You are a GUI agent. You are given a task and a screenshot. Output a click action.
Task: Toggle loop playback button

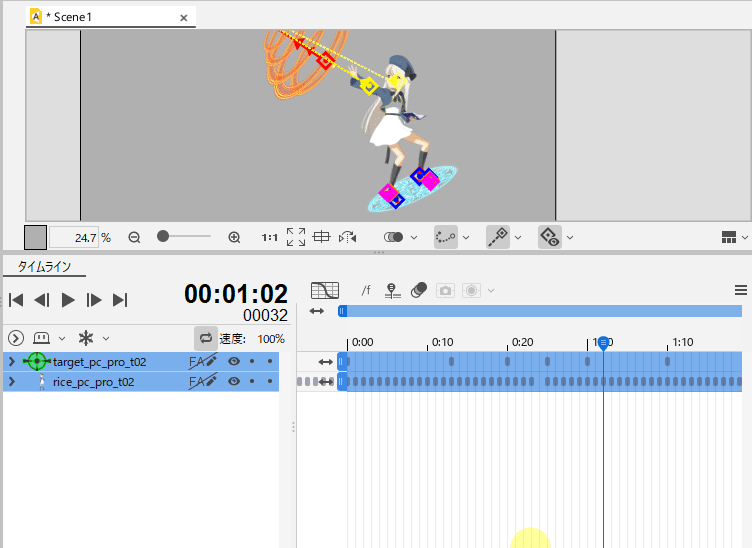tap(206, 338)
